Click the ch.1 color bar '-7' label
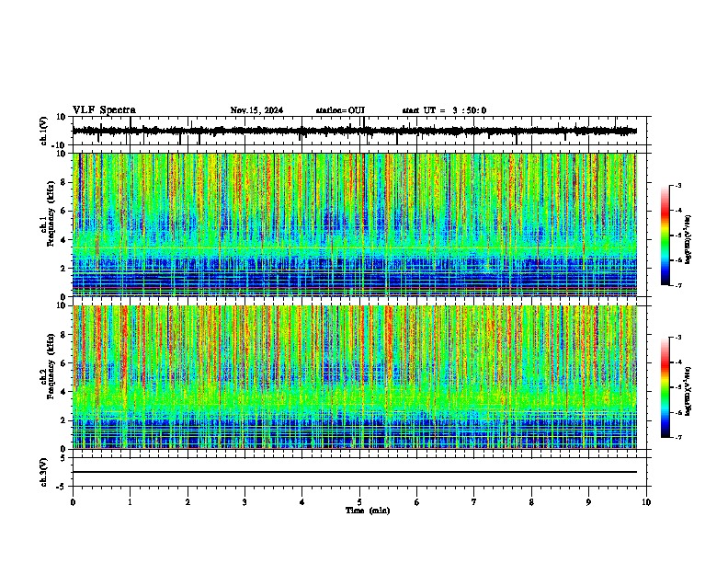728x563 pixels. click(x=677, y=285)
